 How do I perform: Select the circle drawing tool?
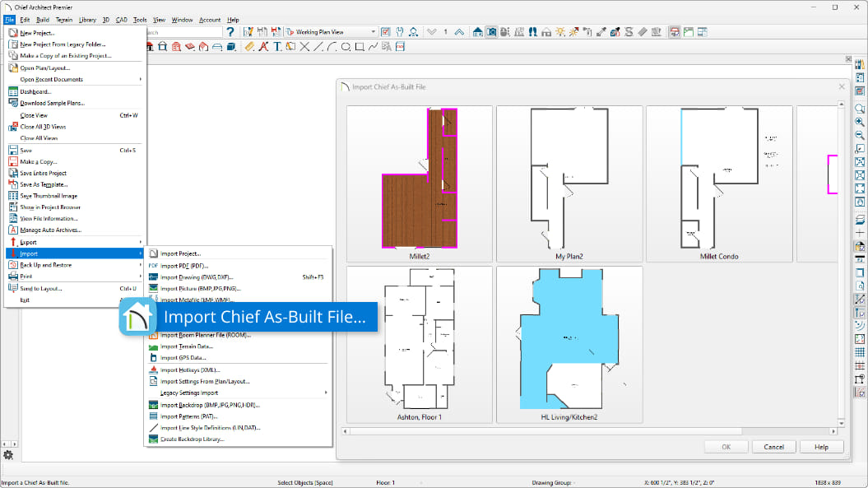[346, 47]
